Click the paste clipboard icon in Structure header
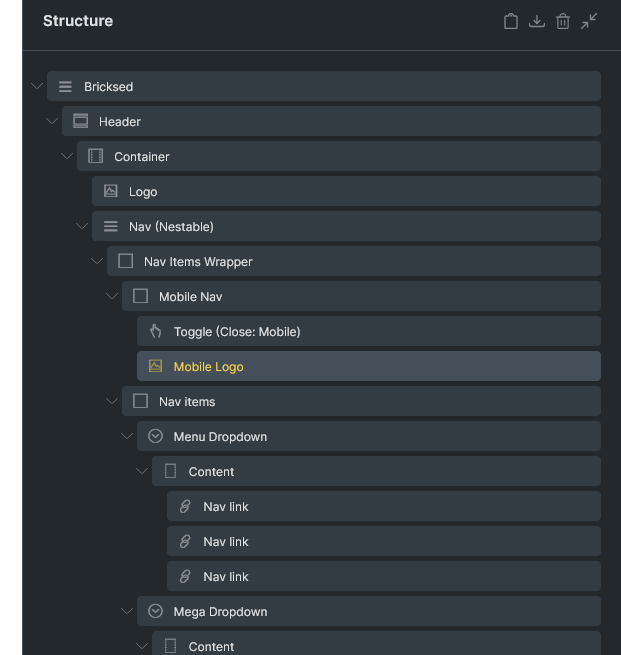Screen dimensions: 621x655 point(510,21)
